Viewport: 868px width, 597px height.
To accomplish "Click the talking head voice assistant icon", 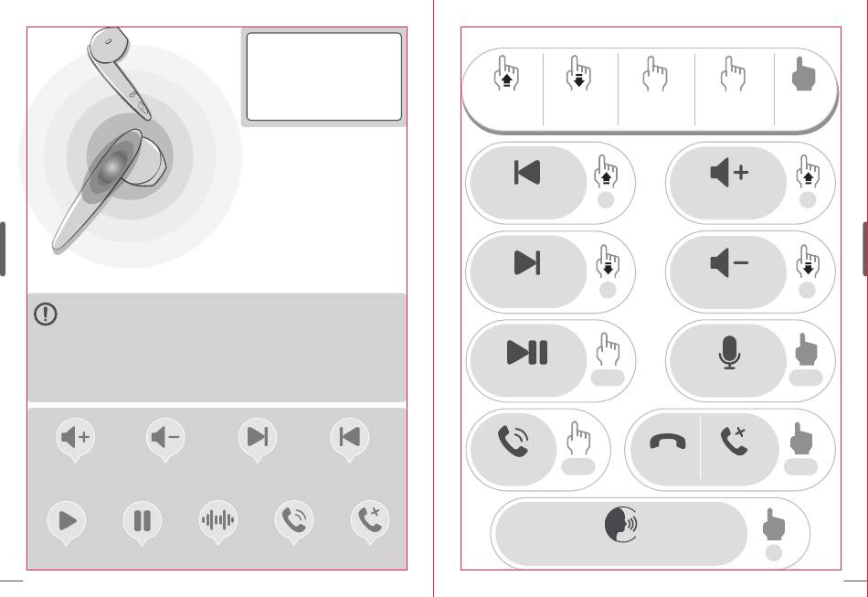I will coord(621,523).
